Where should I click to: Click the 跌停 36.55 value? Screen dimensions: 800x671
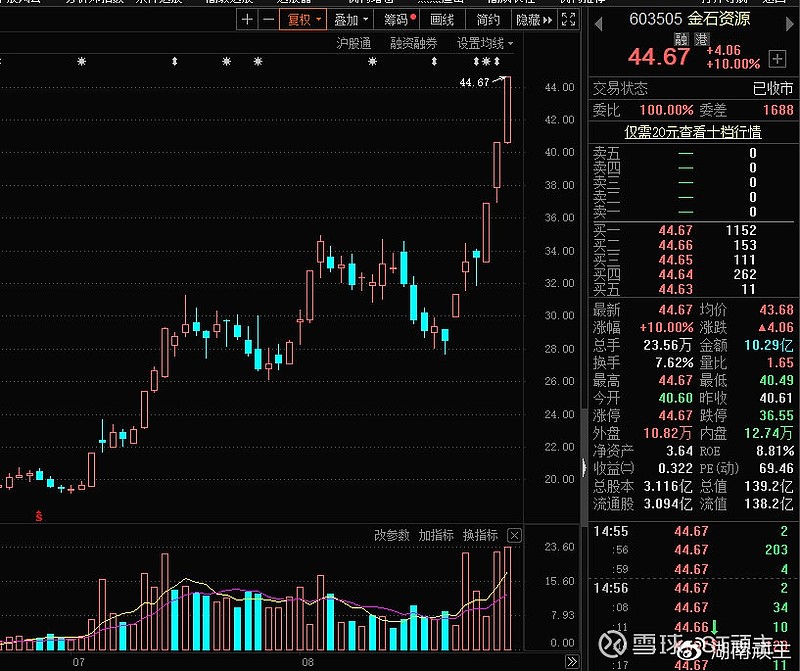point(776,415)
